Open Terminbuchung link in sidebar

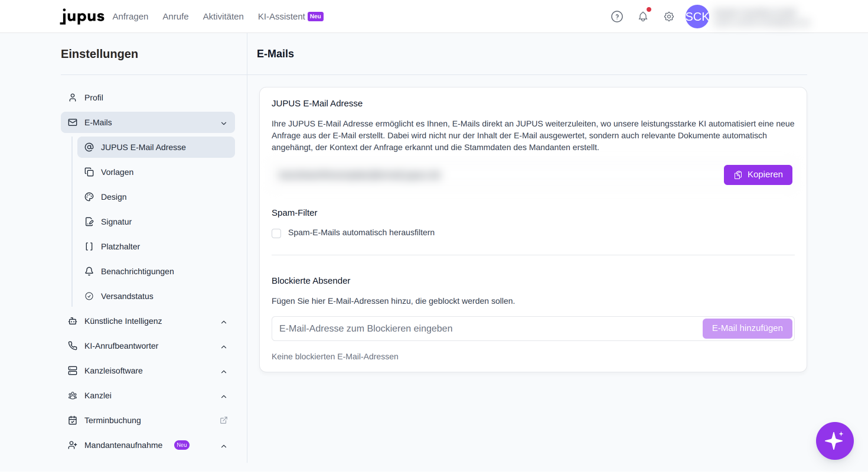[148, 420]
